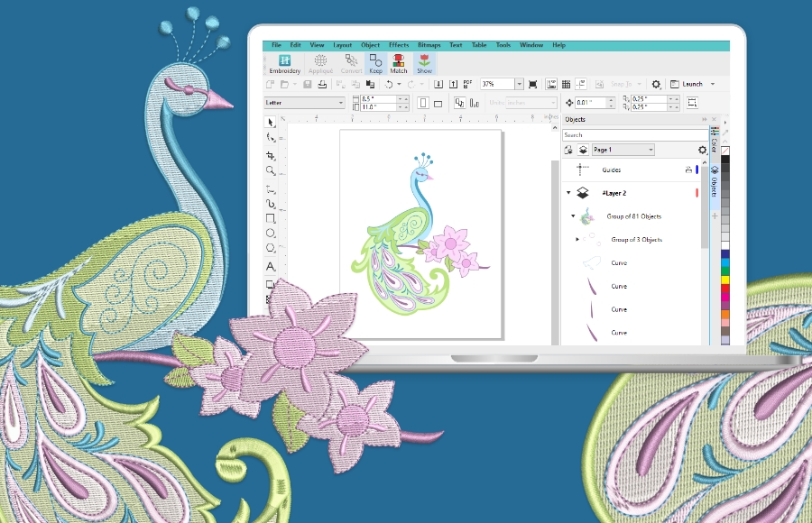This screenshot has width=812, height=523.
Task: Choose the Zoom magnifier tool
Action: 271,170
